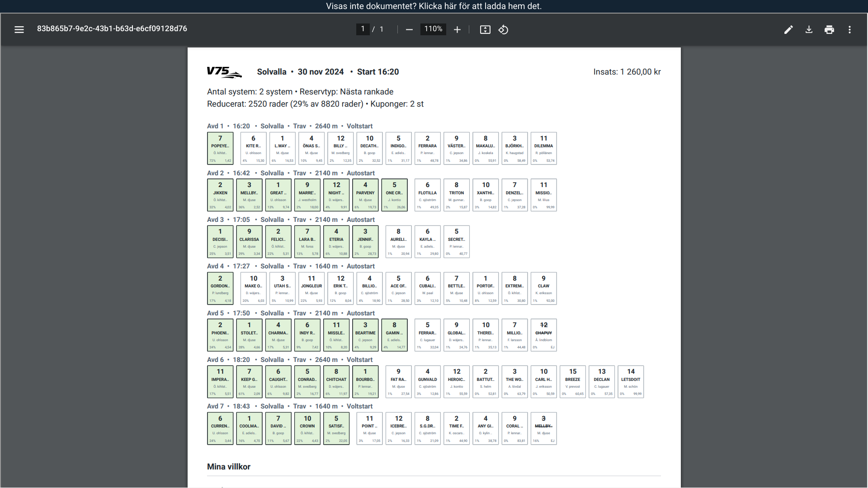Click the zoom out minus icon
868x488 pixels.
pos(409,29)
